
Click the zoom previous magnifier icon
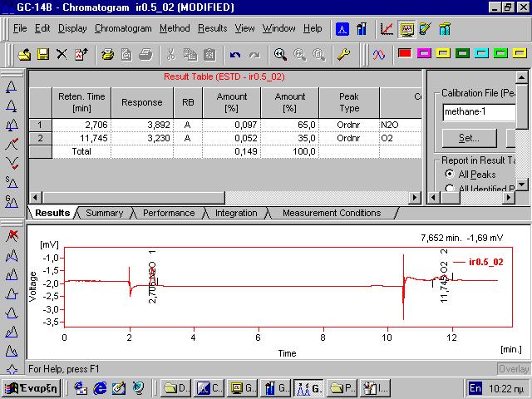click(280, 54)
